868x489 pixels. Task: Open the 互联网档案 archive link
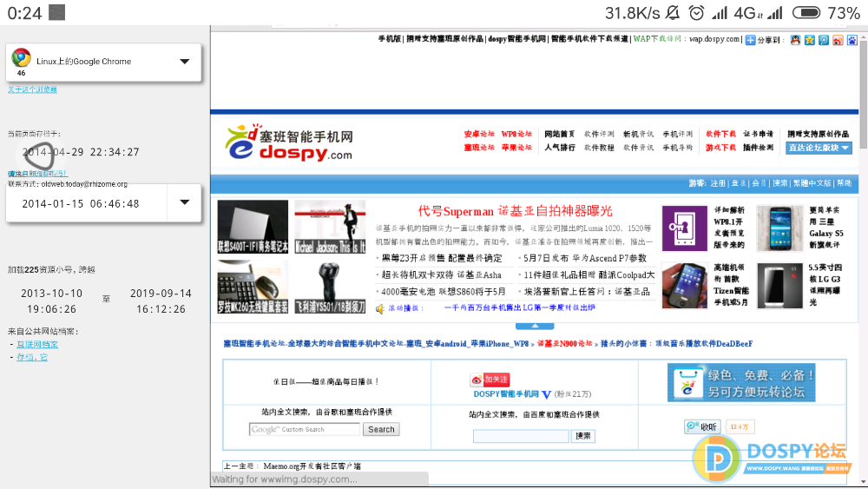(x=37, y=345)
